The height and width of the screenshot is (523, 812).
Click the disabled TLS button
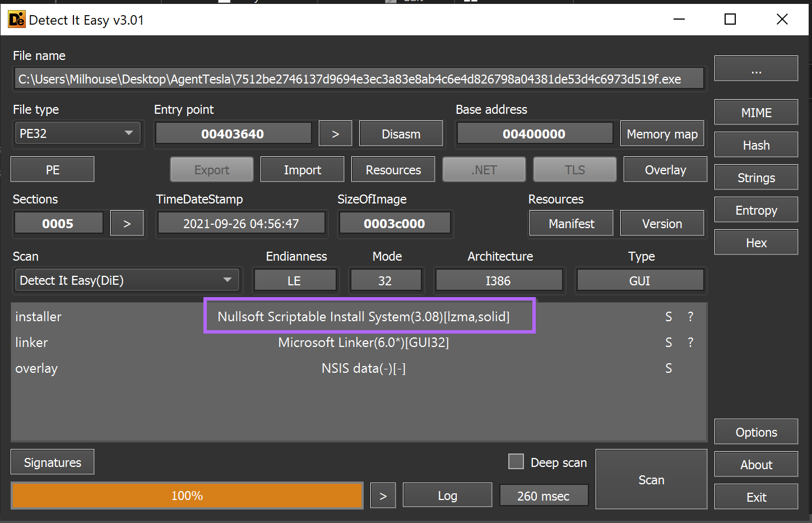574,169
